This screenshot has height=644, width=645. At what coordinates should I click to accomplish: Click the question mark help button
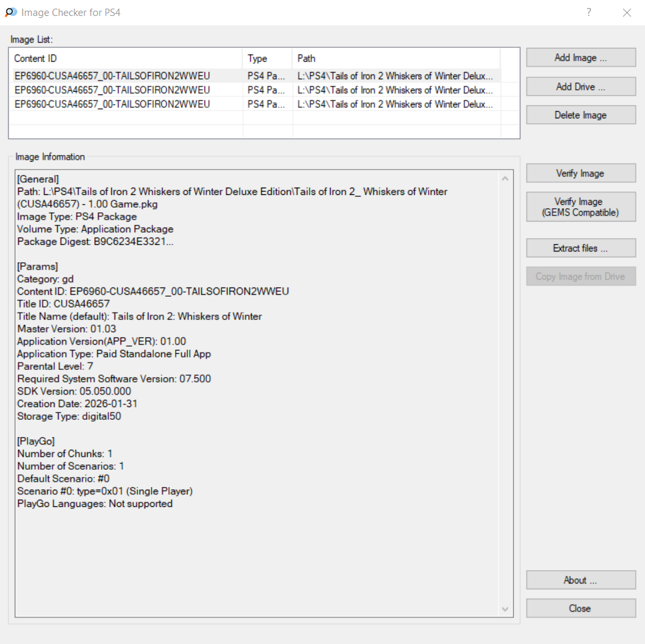[x=589, y=13]
